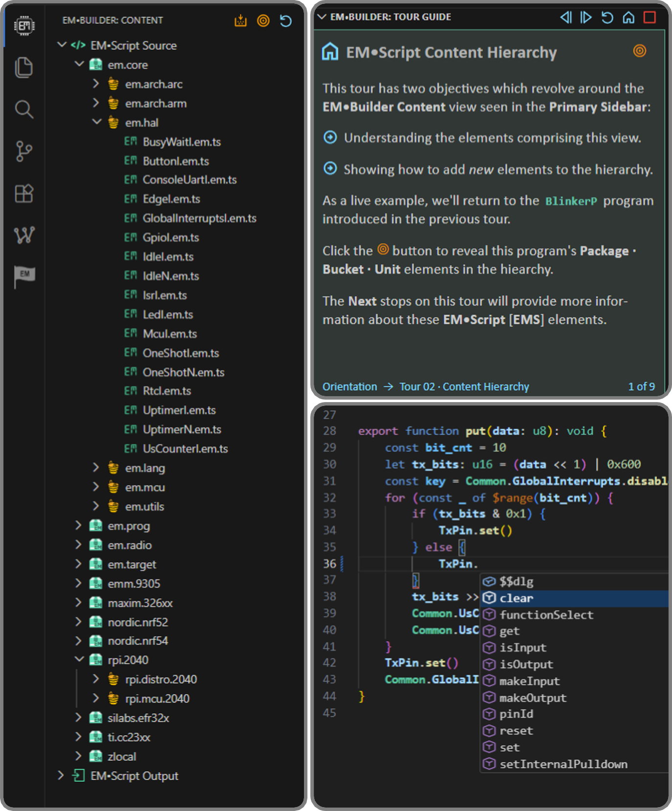Expand the EM•Script Output node
Image resolution: width=672 pixels, height=811 pixels.
[61, 775]
